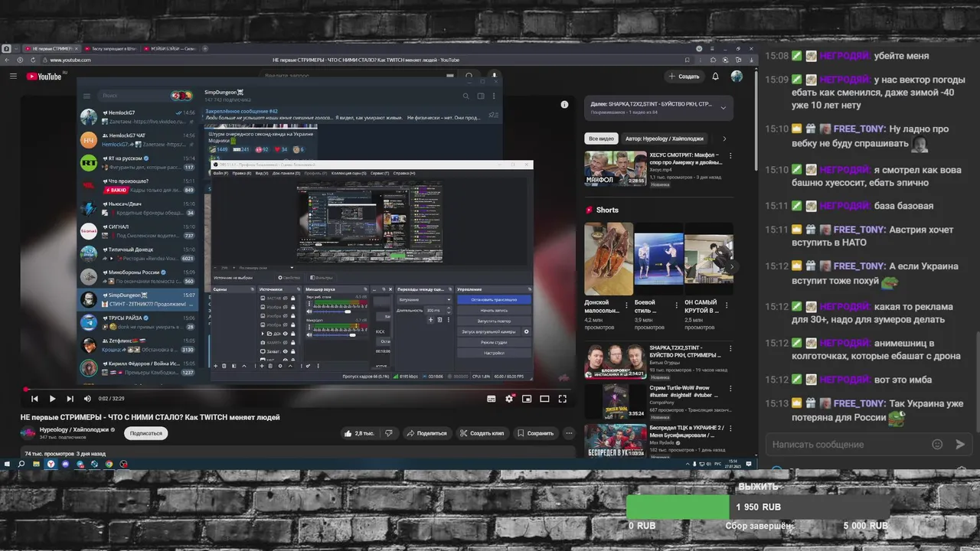
Task: Expand the Далее playlist panel chevron
Action: pyautogui.click(x=723, y=108)
